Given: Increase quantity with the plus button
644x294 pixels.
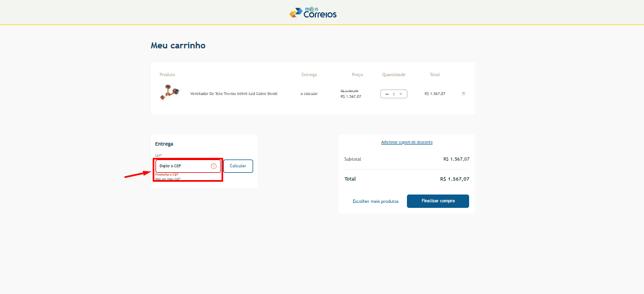Looking at the screenshot, I should coord(401,94).
